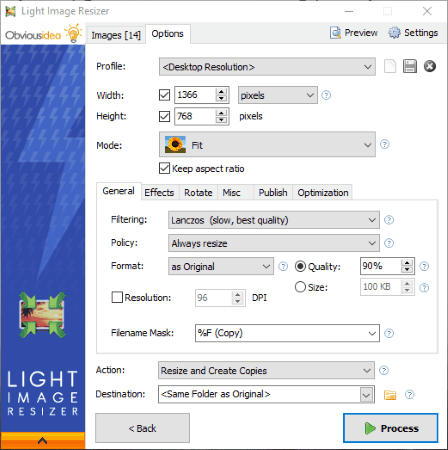
Task: Switch to the Rotate tab
Action: point(198,192)
